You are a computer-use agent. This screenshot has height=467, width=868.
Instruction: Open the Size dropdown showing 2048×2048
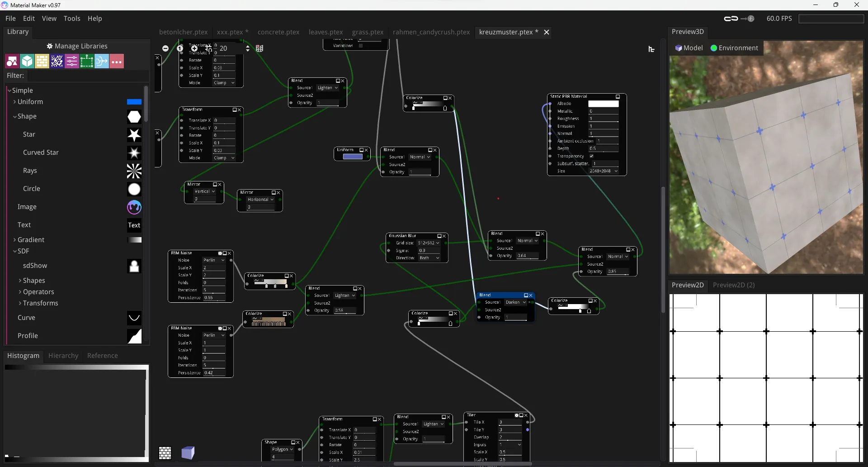click(603, 172)
